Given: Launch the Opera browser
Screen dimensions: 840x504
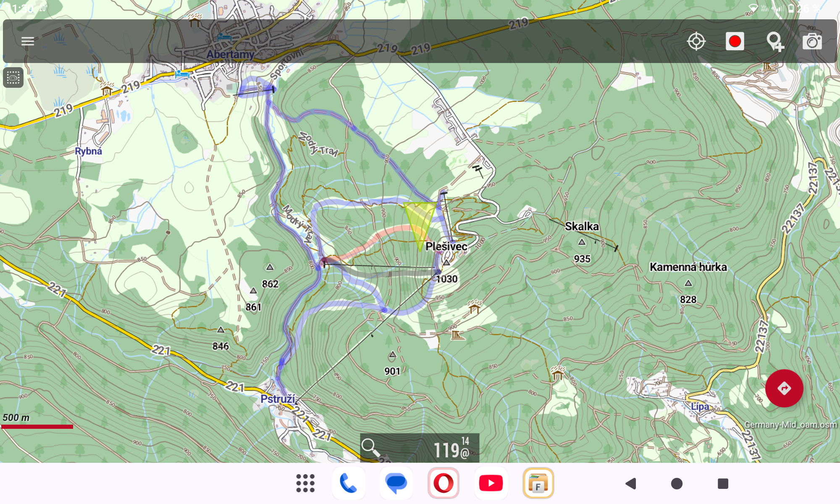Looking at the screenshot, I should coord(444,483).
